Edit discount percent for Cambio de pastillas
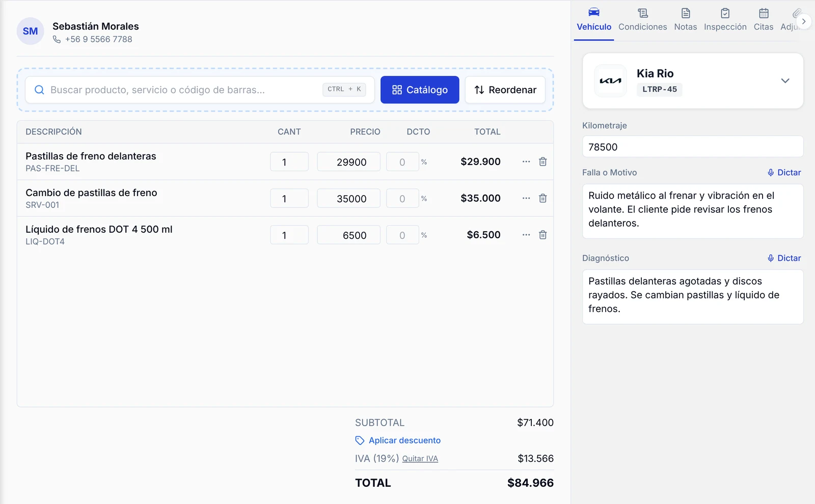 click(x=402, y=199)
